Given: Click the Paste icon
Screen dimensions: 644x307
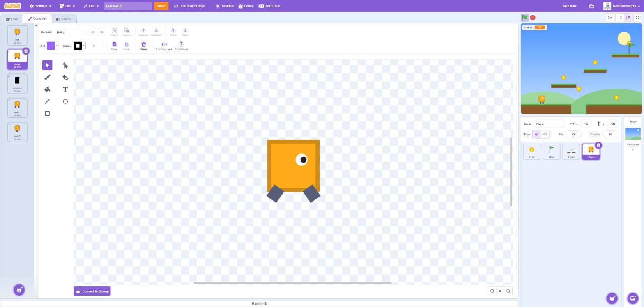Looking at the screenshot, I should point(126,46).
